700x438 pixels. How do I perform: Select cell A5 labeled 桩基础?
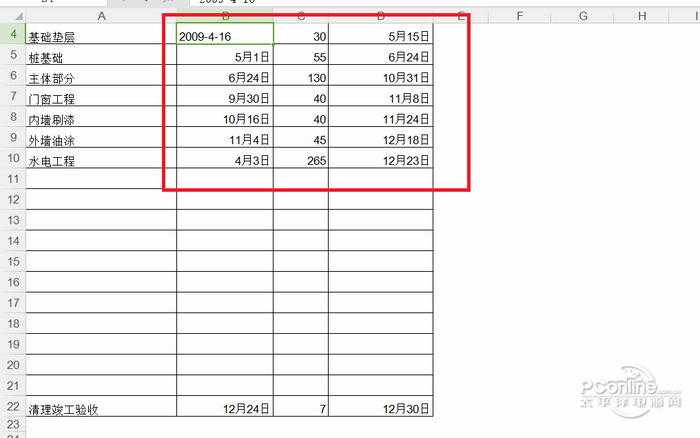(x=101, y=54)
